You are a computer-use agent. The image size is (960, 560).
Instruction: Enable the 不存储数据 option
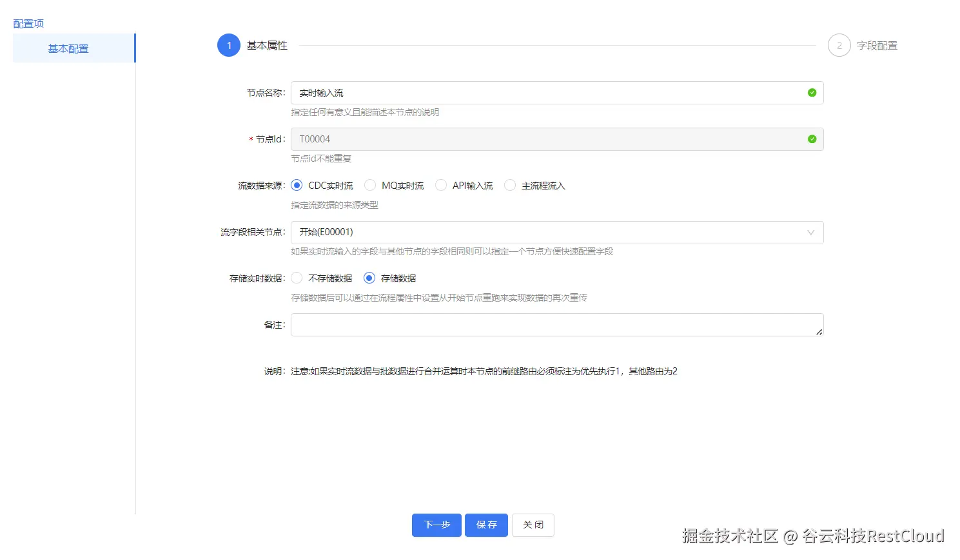coord(297,278)
